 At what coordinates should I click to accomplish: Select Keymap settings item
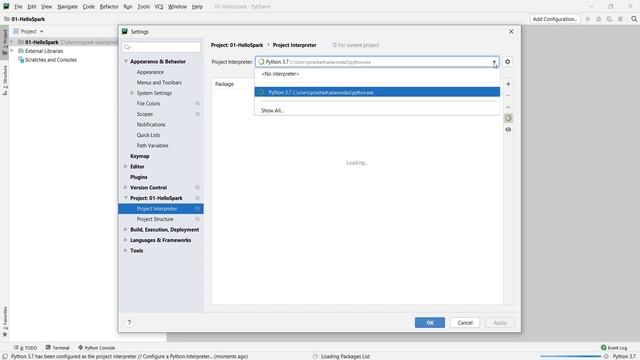[x=140, y=156]
